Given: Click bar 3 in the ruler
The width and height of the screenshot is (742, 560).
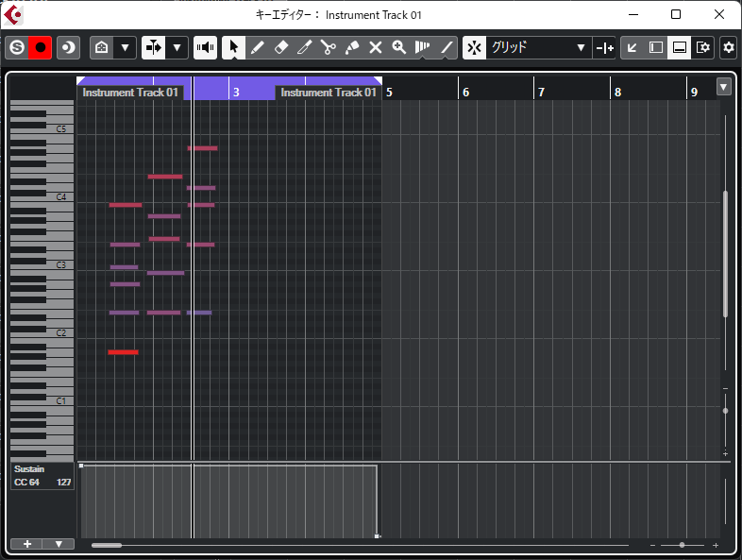Looking at the screenshot, I should (236, 93).
